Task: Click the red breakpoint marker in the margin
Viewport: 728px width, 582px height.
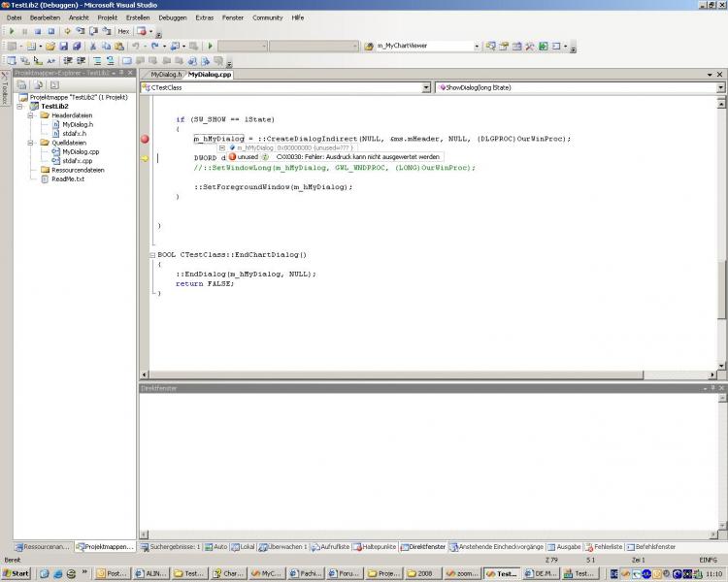Action: point(145,139)
